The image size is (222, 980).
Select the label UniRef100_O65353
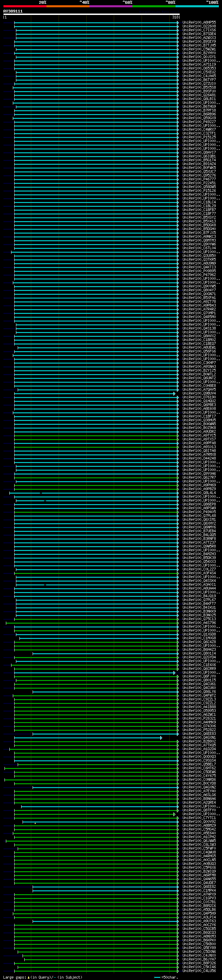(199, 68)
